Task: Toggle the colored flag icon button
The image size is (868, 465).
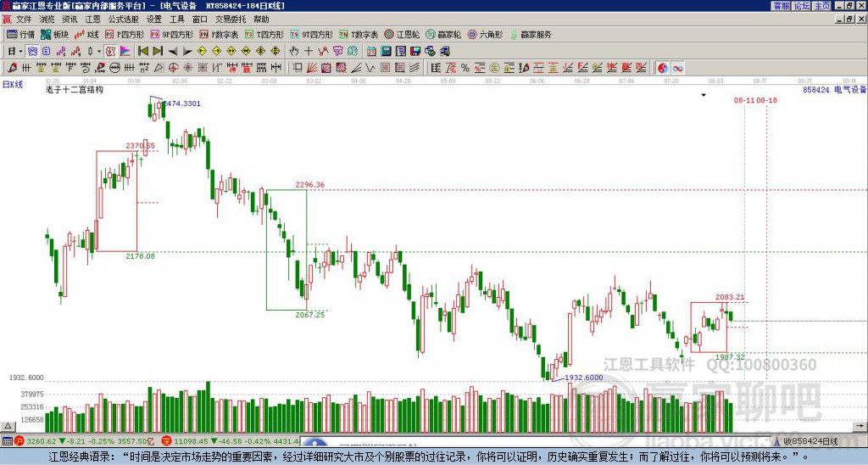Action: pos(125,51)
